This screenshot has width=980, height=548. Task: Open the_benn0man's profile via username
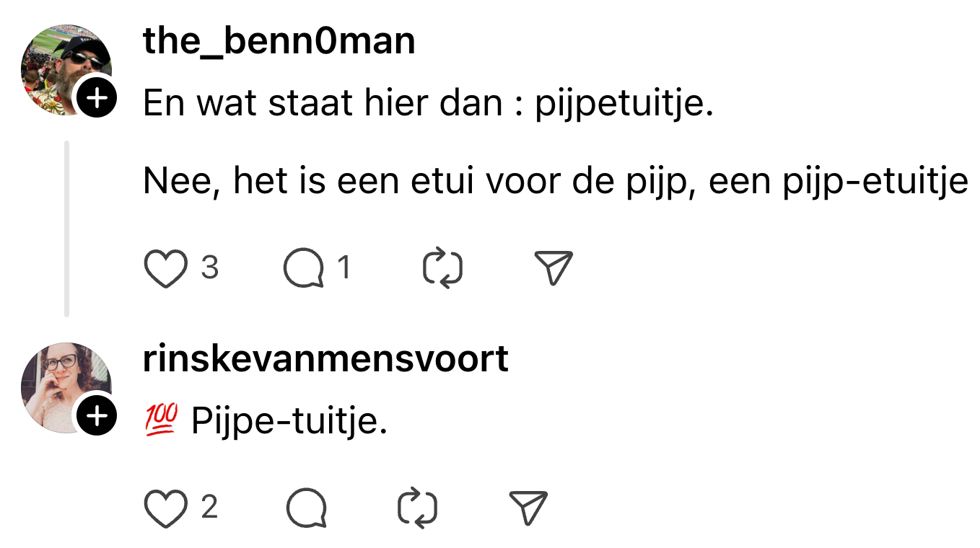coord(279,42)
